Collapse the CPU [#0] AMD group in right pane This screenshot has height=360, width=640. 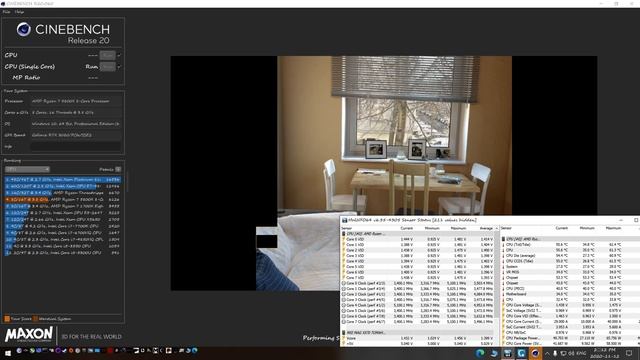click(504, 239)
